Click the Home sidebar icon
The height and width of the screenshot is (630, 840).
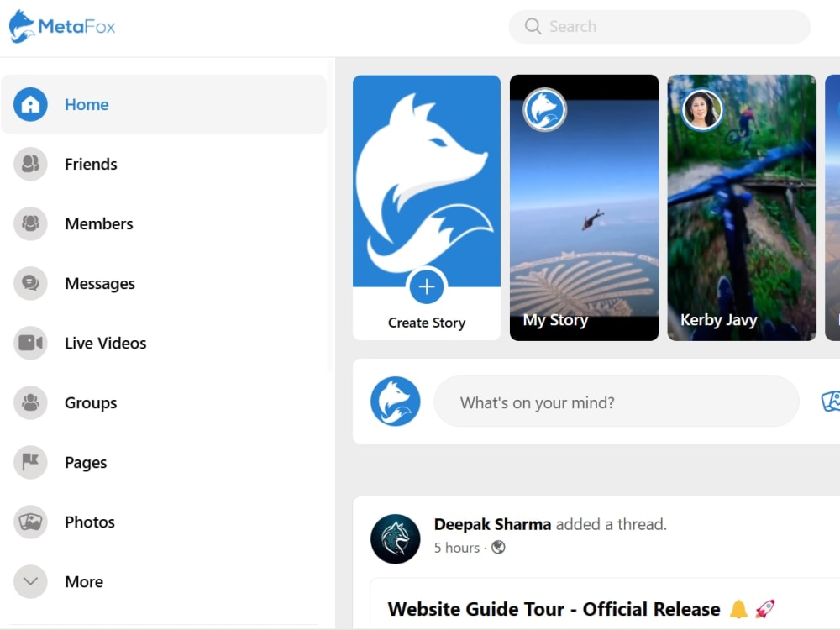30,104
